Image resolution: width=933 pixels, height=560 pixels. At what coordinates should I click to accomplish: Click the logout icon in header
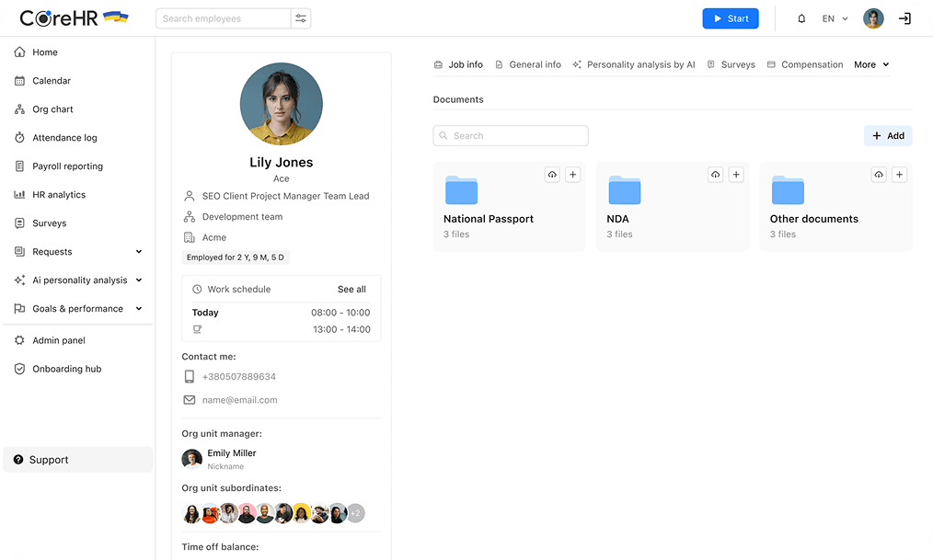[904, 18]
